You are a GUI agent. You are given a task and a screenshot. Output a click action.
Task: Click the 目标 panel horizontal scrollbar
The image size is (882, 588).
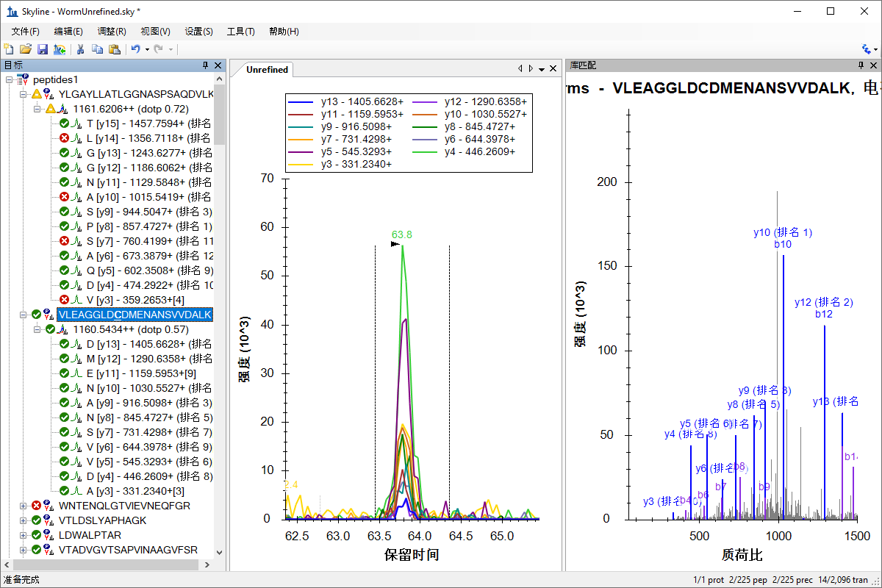coord(107,565)
